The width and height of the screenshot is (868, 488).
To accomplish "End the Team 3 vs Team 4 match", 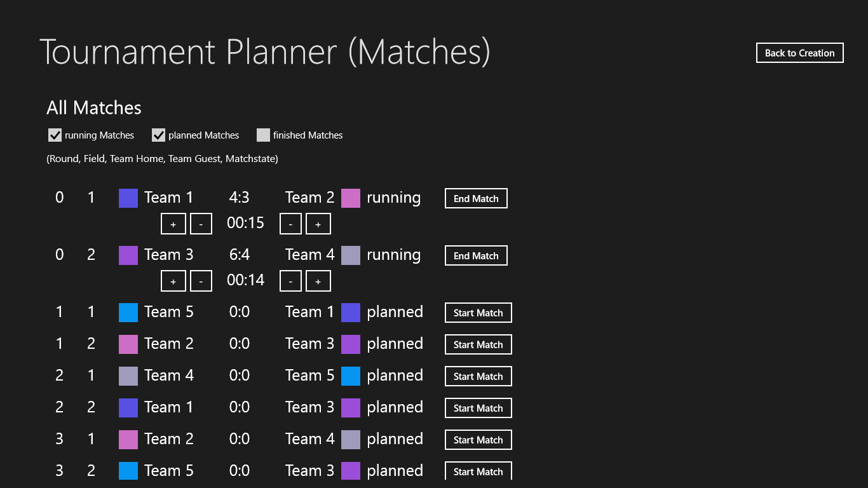I will point(476,256).
